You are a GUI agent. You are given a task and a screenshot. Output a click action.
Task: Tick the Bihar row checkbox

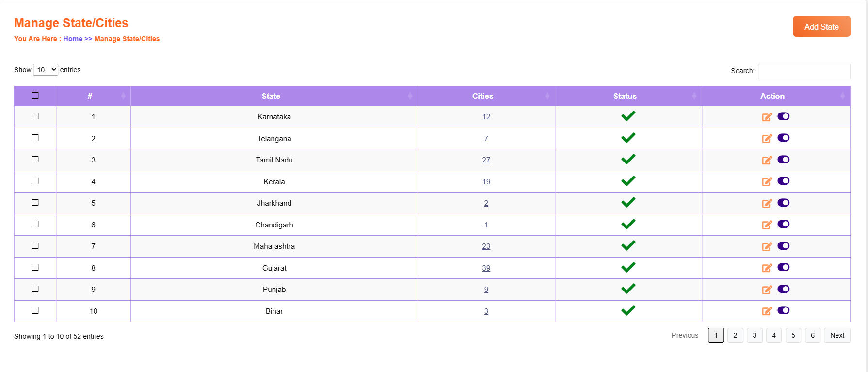coord(35,310)
